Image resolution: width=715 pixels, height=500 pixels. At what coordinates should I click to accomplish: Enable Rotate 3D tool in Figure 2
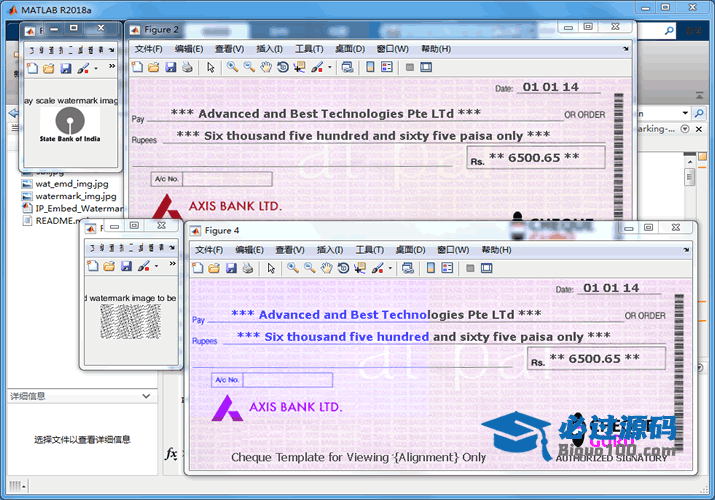point(283,67)
